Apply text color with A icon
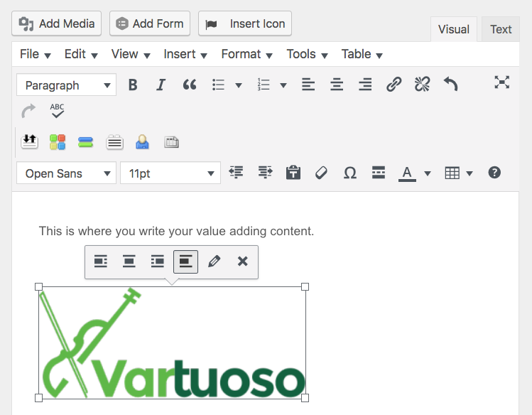This screenshot has width=532, height=415. 407,173
